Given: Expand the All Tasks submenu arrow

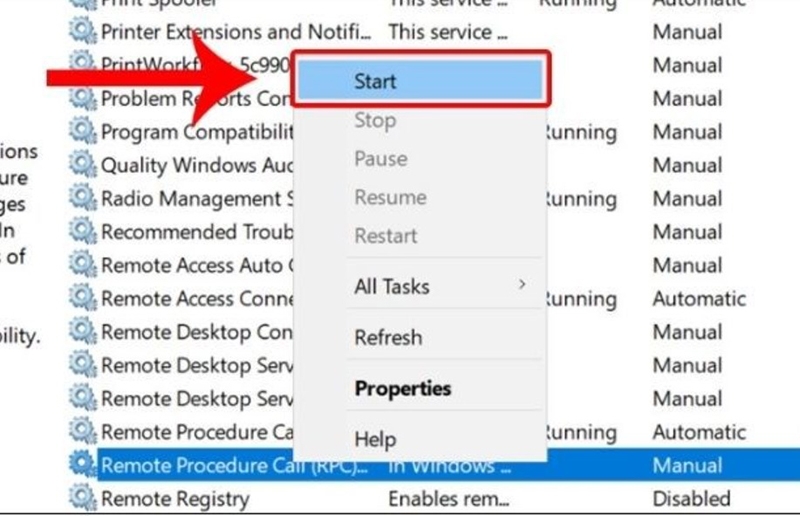Looking at the screenshot, I should (x=522, y=284).
